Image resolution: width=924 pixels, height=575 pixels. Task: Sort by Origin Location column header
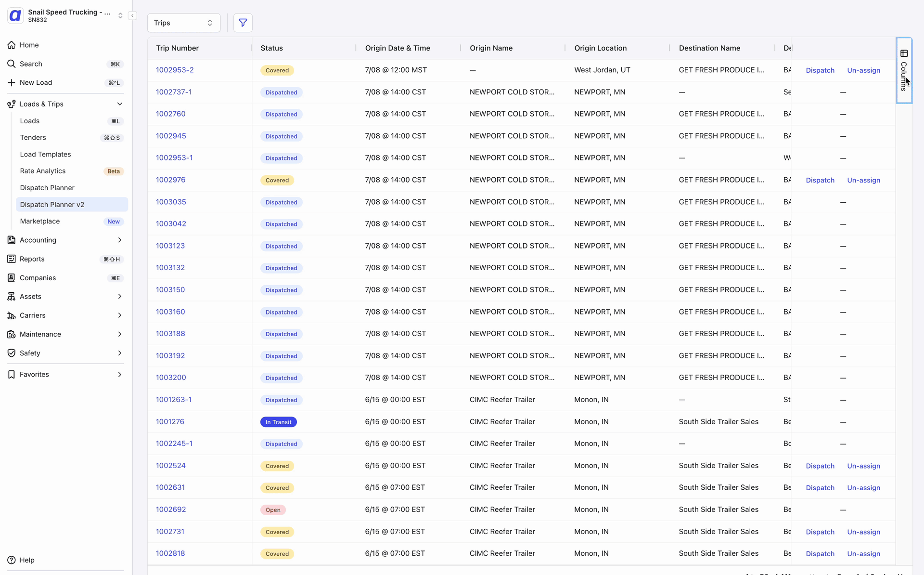[x=601, y=48]
